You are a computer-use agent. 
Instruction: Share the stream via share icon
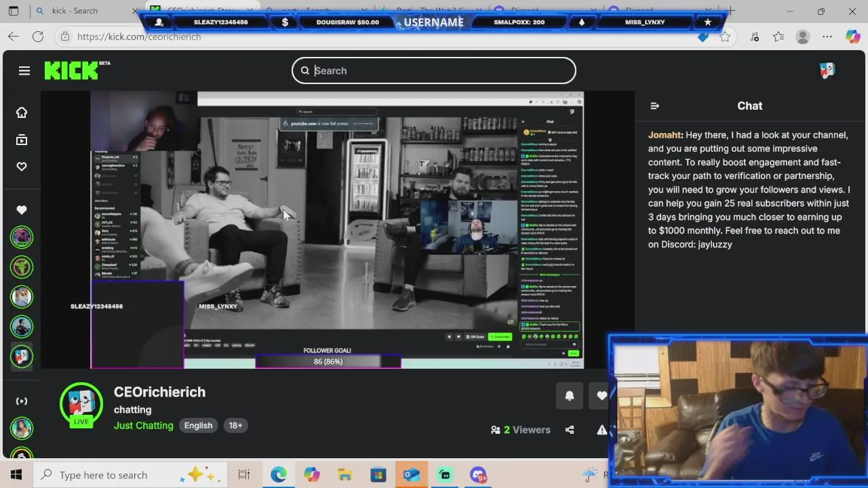(570, 430)
